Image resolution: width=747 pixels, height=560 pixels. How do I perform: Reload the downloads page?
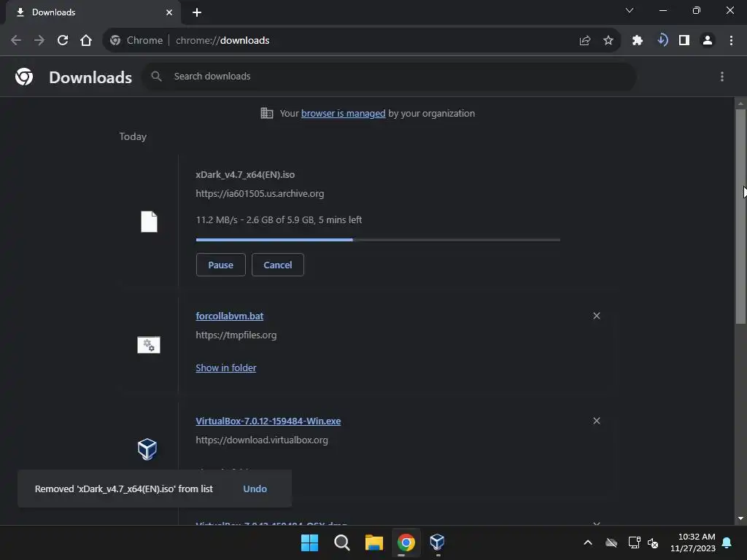click(63, 41)
